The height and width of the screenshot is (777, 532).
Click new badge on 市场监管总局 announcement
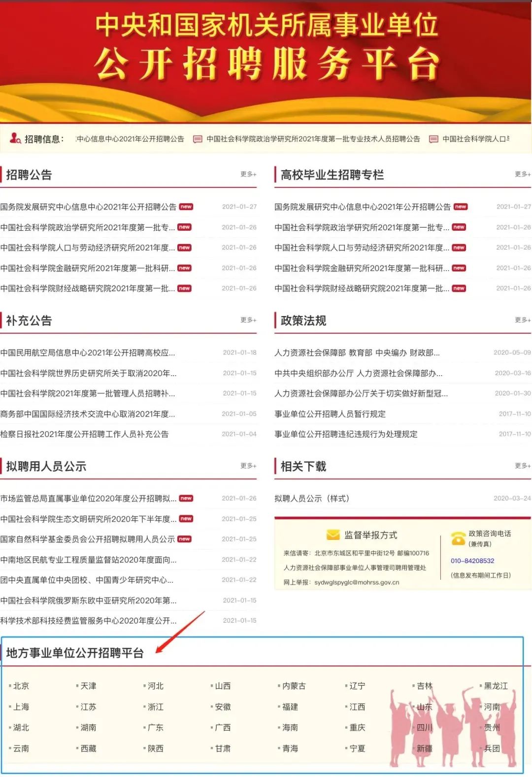click(x=186, y=498)
